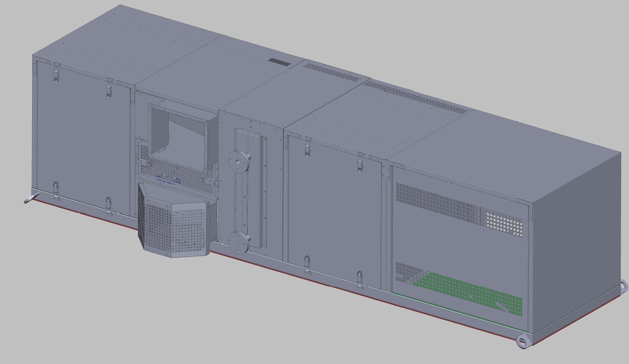Select the lifting lug at front right corner

(x=522, y=341)
